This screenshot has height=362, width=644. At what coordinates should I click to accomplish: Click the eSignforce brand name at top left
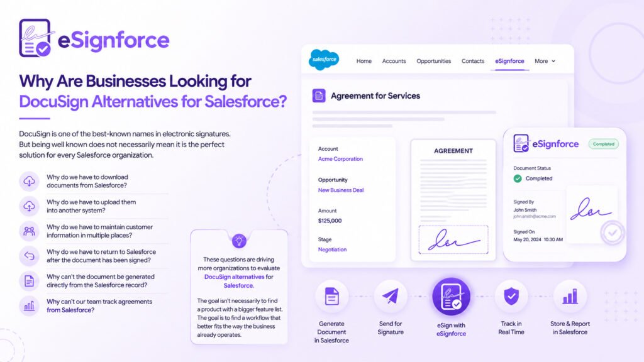113,40
